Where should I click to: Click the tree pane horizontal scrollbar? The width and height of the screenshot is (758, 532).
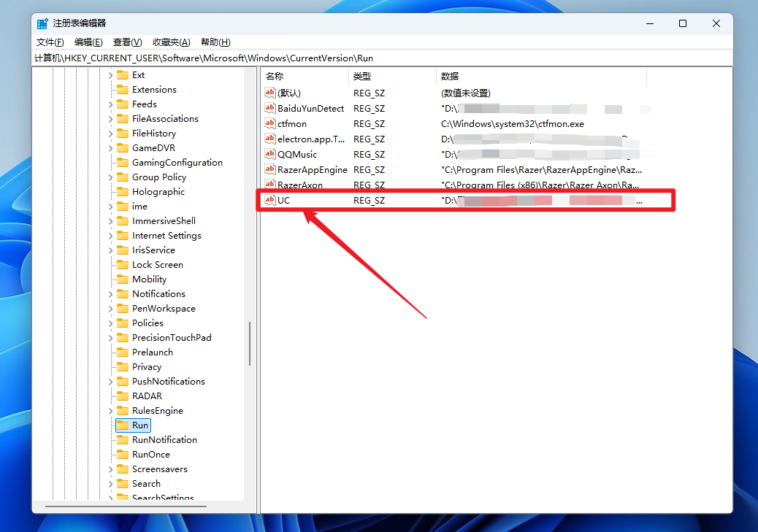tap(126, 506)
